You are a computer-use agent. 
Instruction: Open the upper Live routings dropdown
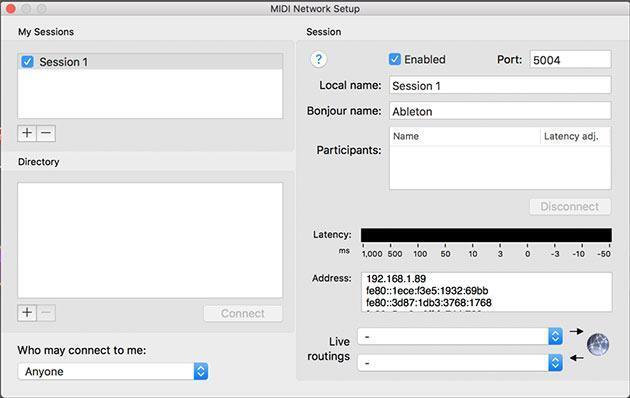coord(460,336)
